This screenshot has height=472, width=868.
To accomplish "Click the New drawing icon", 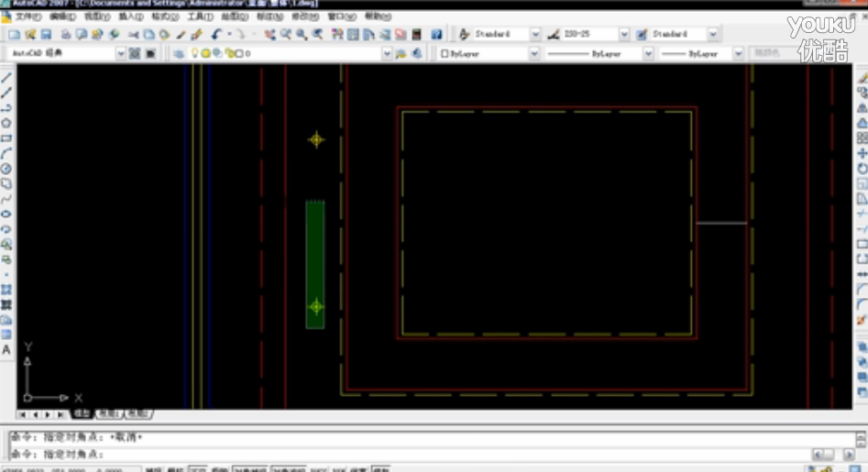I will pos(15,34).
